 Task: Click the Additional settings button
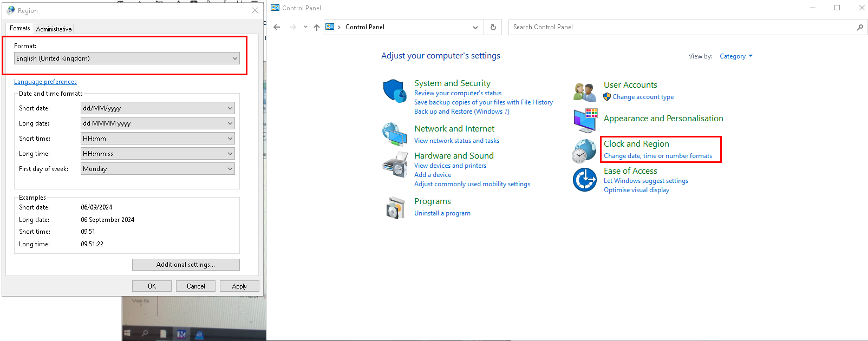186,265
